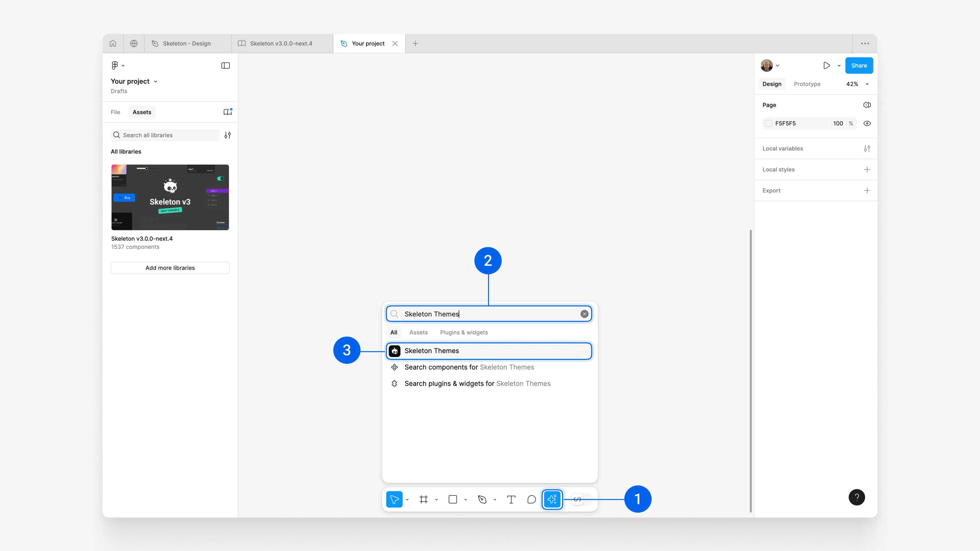Expand shape tool options chevron
The image size is (980, 551).
point(466,499)
